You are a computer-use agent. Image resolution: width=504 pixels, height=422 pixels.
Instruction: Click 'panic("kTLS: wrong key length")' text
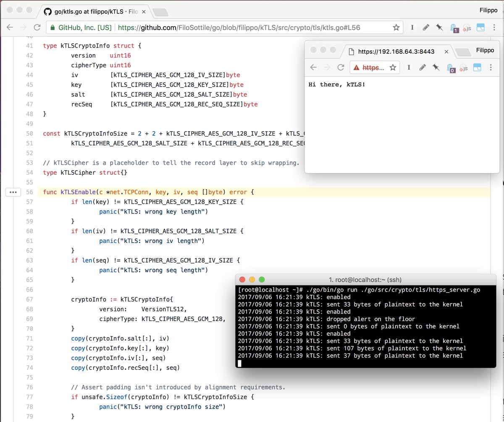point(154,211)
